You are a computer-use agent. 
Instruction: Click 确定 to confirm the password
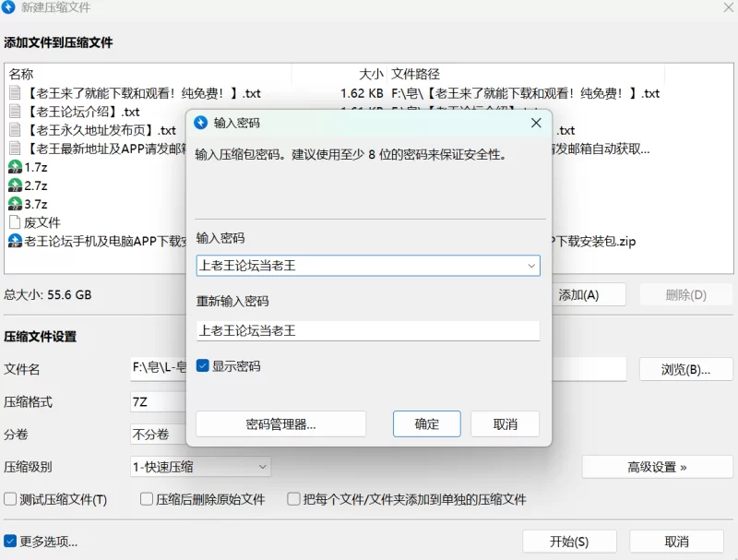(427, 424)
